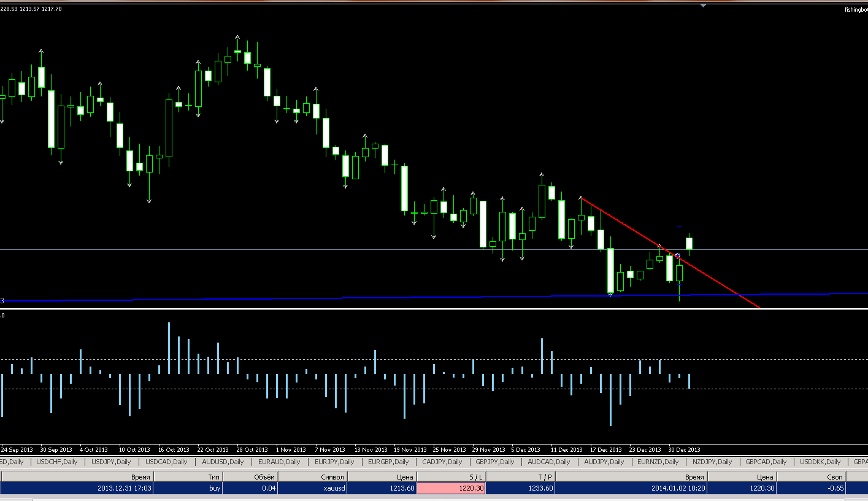The width and height of the screenshot is (868, 501).
Task: Click the 0.04 volume cell
Action: (x=250, y=489)
